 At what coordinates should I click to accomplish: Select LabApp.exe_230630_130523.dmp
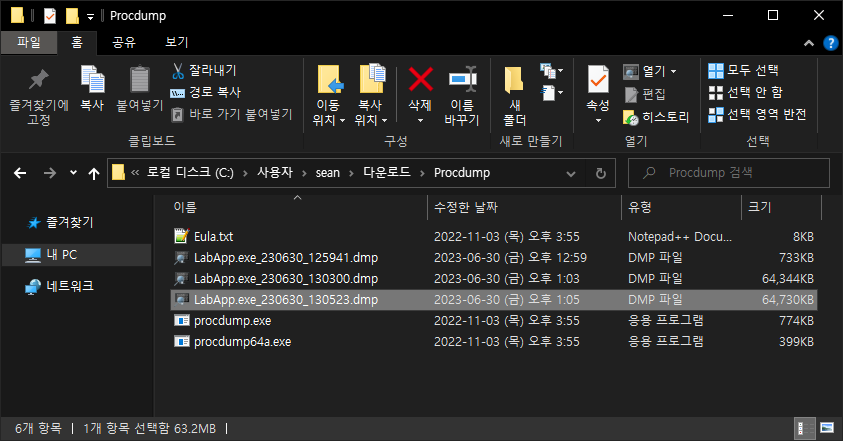point(286,300)
